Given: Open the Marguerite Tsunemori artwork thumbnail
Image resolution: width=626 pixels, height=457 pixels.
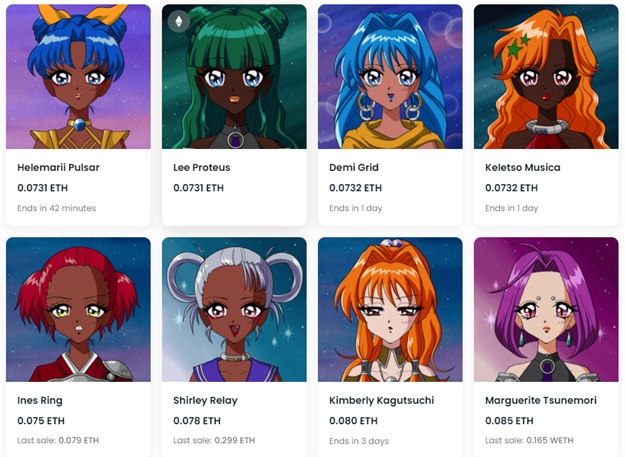Looking at the screenshot, I should (x=546, y=309).
